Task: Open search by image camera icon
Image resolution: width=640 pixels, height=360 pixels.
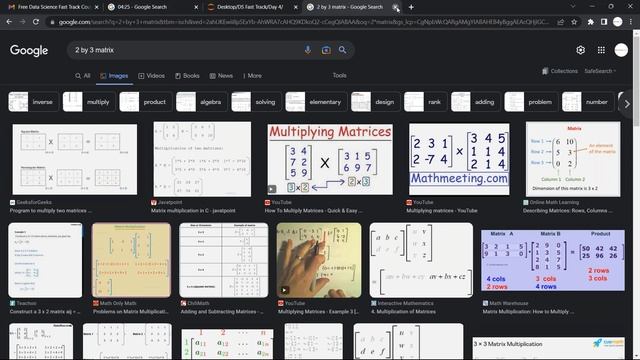Action: pos(326,50)
